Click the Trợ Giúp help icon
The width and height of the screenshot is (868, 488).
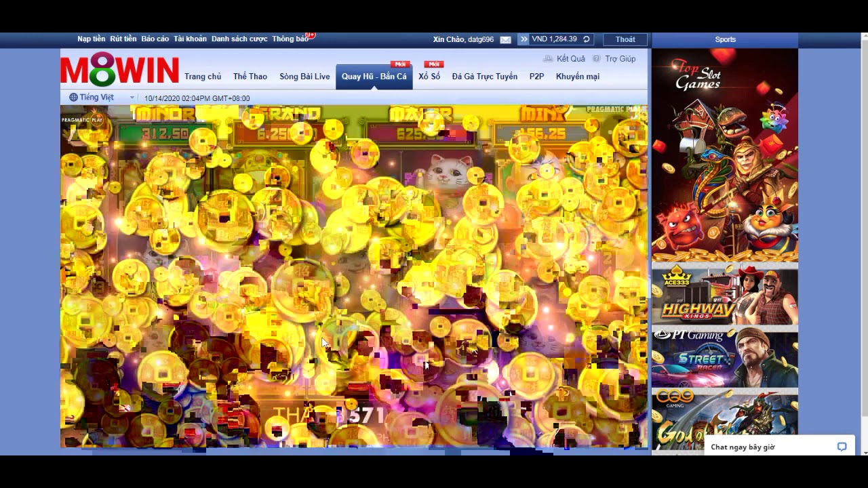point(597,59)
